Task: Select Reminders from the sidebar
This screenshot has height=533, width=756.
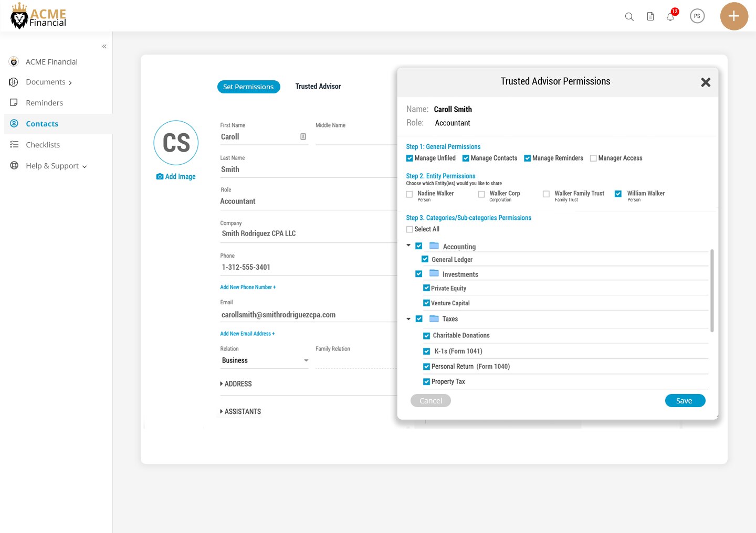Action: click(43, 103)
